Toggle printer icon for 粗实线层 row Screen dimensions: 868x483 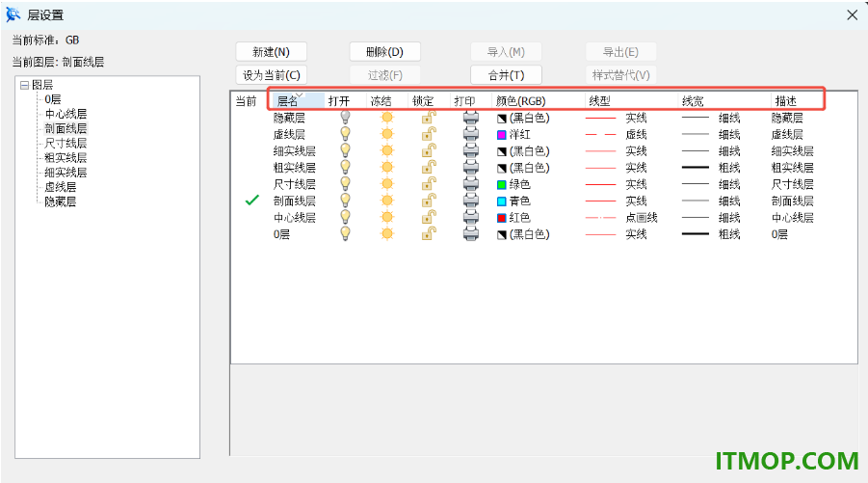click(x=471, y=168)
